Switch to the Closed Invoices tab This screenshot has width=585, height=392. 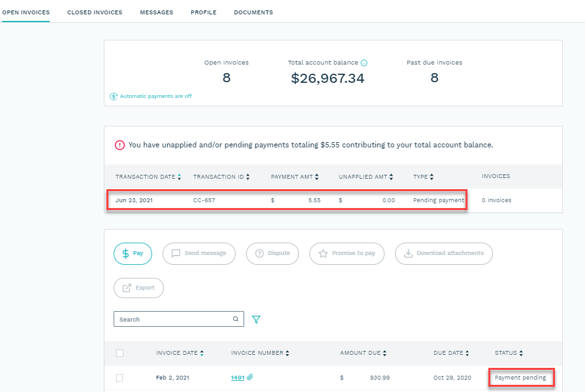tap(94, 12)
